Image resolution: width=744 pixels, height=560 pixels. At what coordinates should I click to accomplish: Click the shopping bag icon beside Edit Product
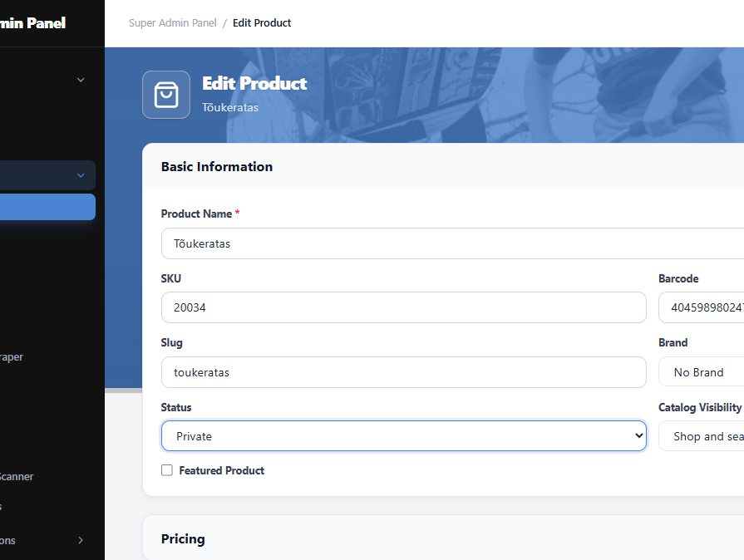166,95
